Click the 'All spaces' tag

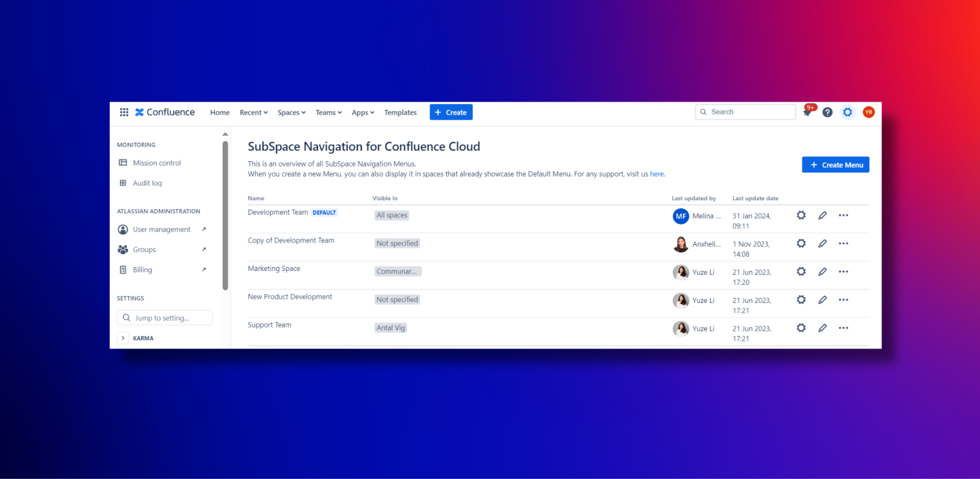point(392,215)
